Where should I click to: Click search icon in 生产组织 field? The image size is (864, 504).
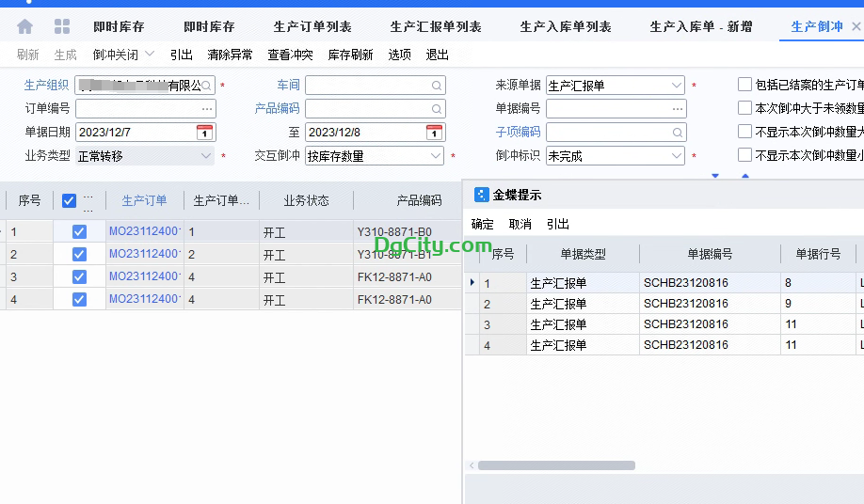(206, 86)
